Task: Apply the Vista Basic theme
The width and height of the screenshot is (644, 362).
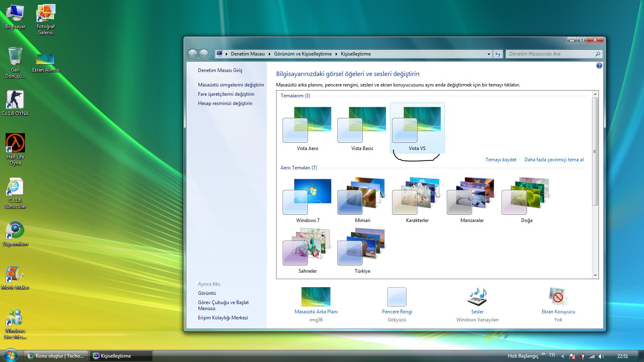Action: coord(362,128)
